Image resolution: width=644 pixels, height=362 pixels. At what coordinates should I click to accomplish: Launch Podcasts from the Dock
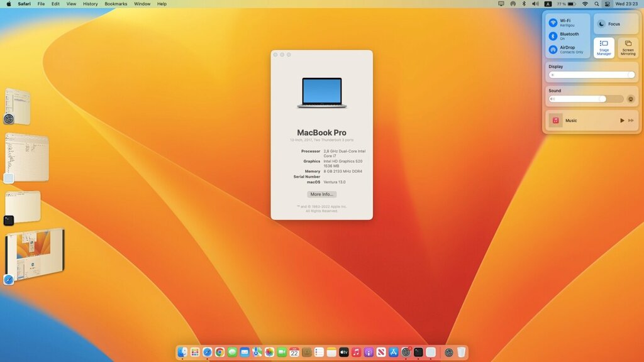(x=369, y=353)
